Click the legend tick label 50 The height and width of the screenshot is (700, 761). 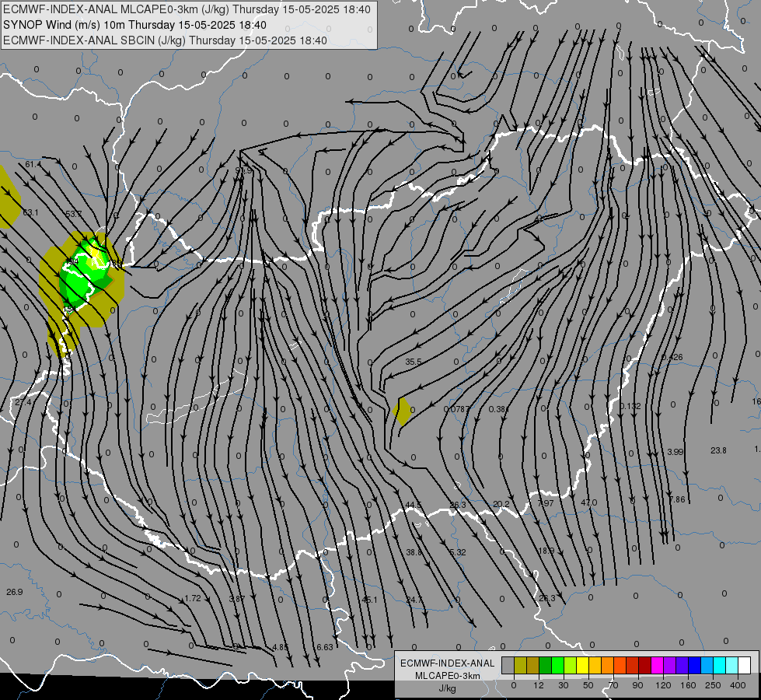[x=588, y=685]
